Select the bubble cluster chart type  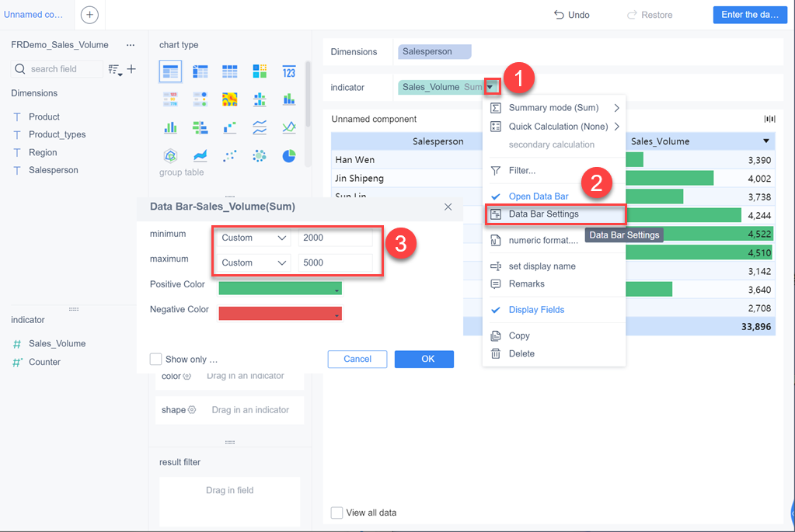point(260,155)
